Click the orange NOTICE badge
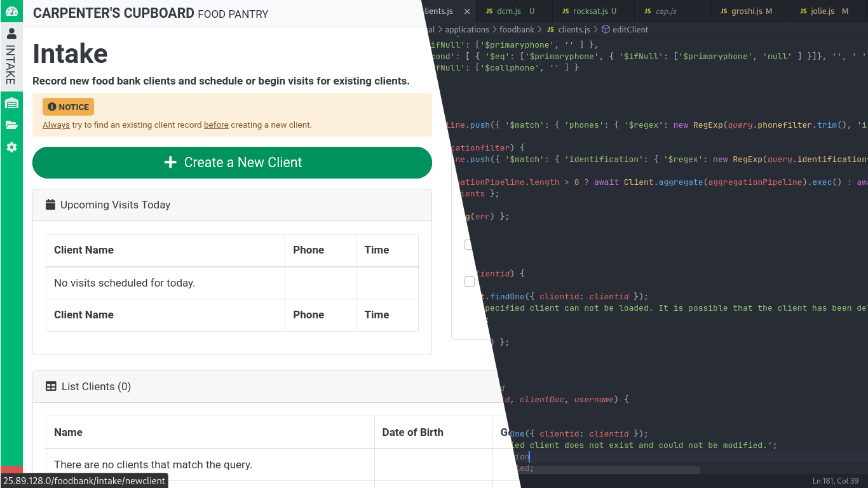The height and width of the screenshot is (488, 868). 69,107
